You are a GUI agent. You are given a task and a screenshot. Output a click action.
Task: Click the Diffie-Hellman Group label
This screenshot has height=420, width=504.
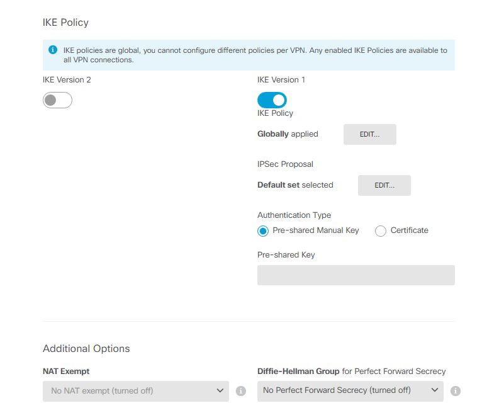tap(298, 372)
